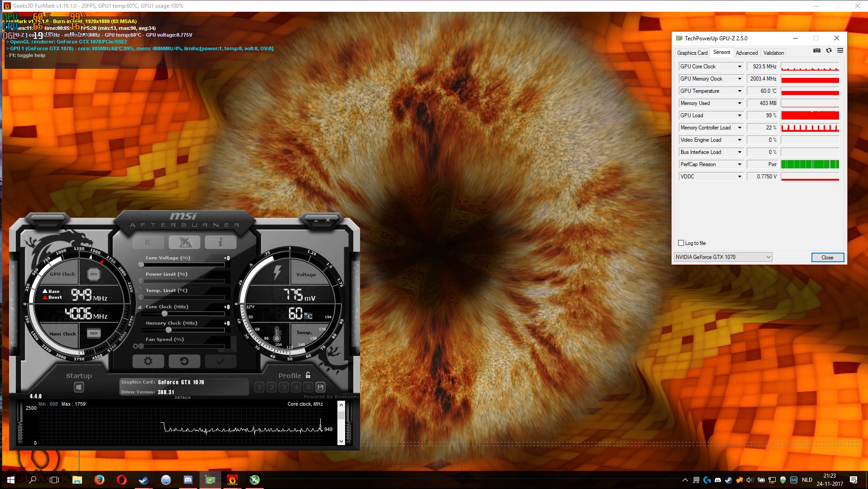Launch Firefox from taskbar
The height and width of the screenshot is (489, 868).
[x=99, y=480]
